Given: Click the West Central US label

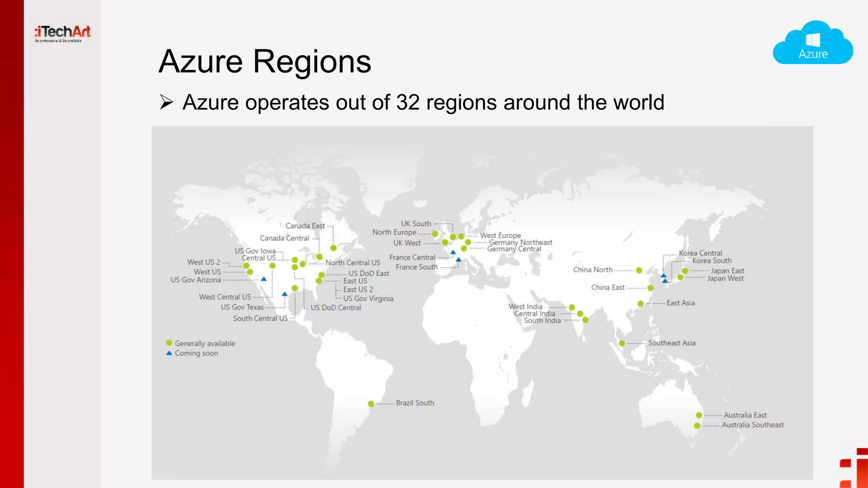Looking at the screenshot, I should (225, 297).
